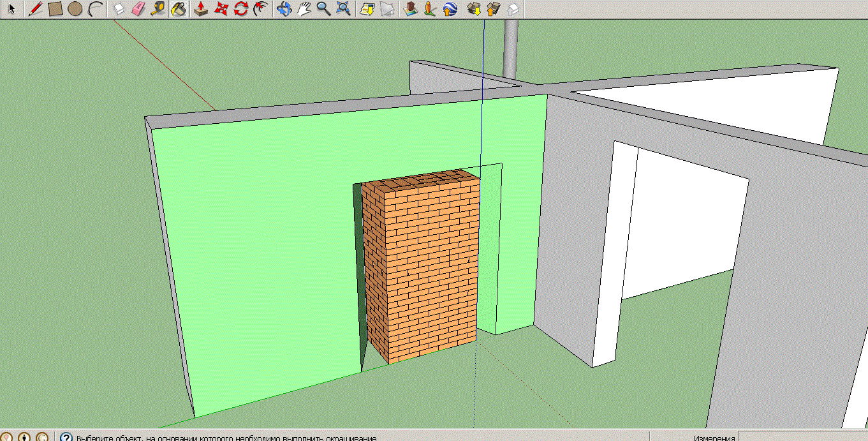Image resolution: width=868 pixels, height=441 pixels.
Task: Select the Pan hand tool
Action: click(304, 9)
